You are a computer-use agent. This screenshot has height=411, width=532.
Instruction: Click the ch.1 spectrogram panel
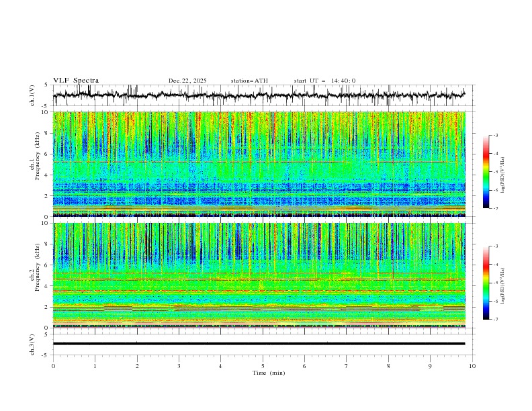click(259, 164)
